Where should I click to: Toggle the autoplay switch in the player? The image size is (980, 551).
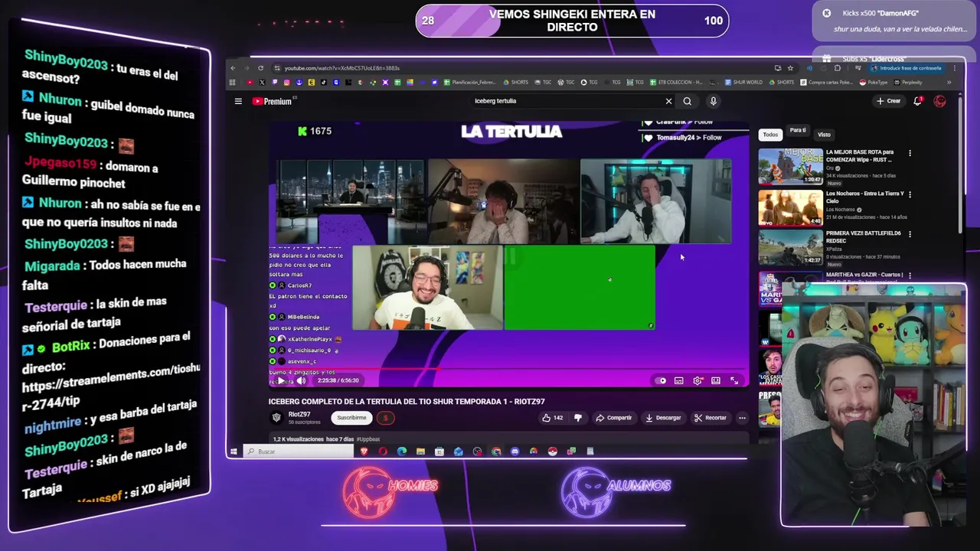click(661, 380)
